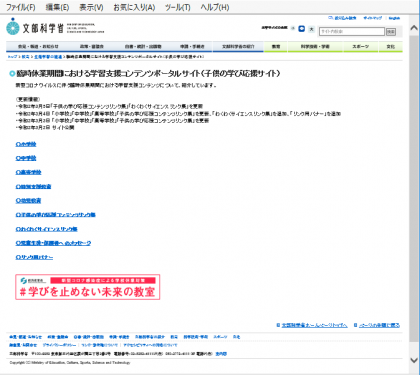Click the scrollbar down arrow
This screenshot has height=375, width=420.
(x=414, y=360)
